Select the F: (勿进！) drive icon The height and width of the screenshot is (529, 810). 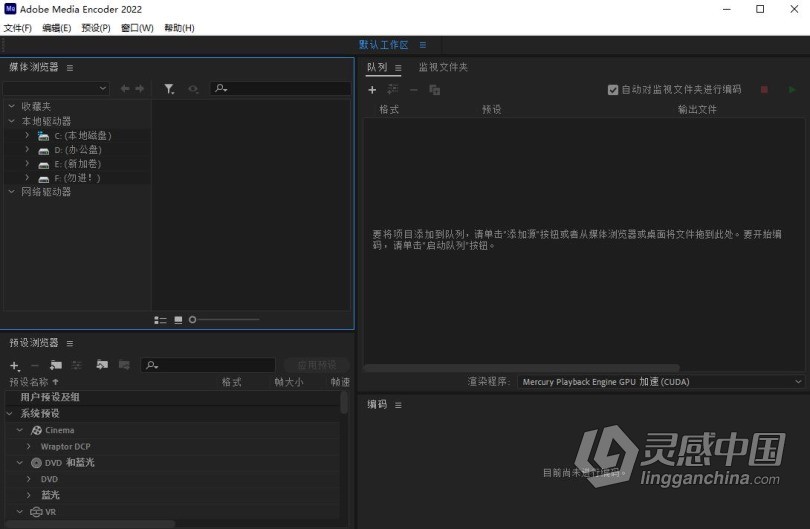[43, 179]
